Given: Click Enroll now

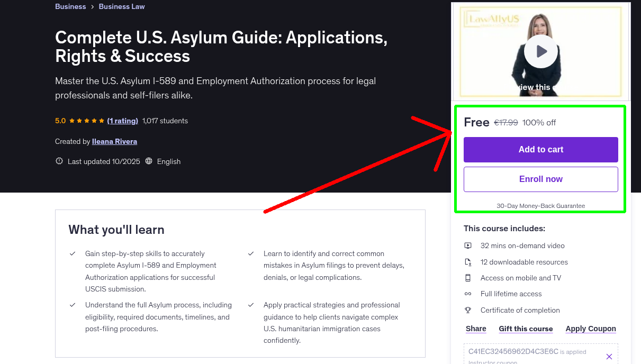Looking at the screenshot, I should click(540, 179).
